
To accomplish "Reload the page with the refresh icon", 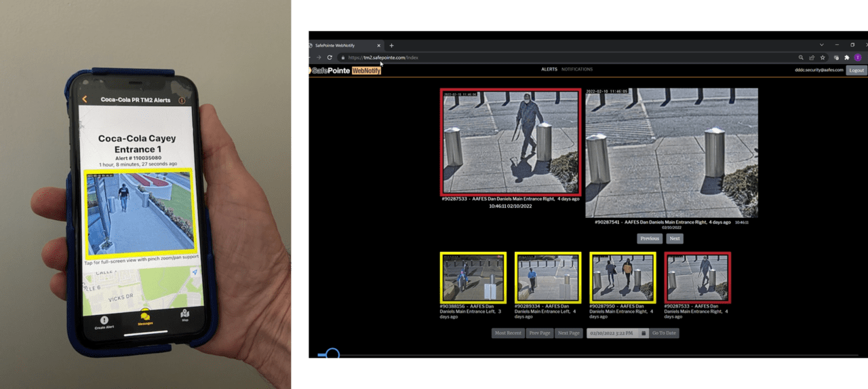I will point(330,58).
